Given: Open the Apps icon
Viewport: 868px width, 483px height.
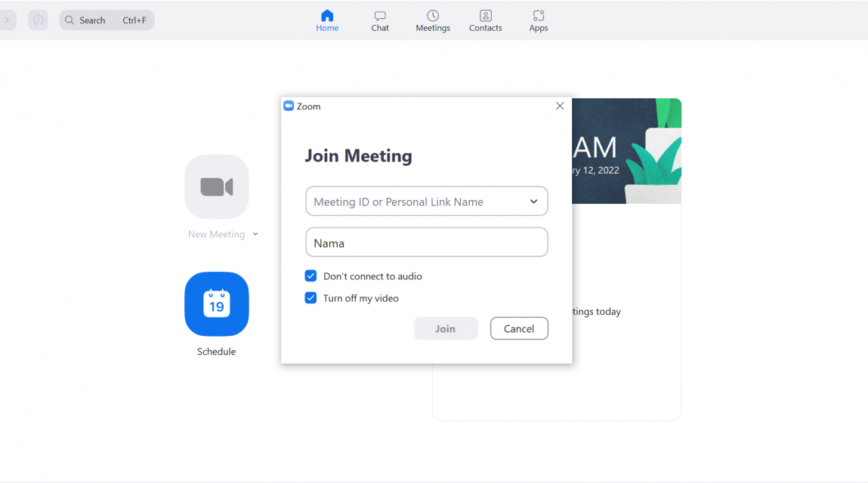Looking at the screenshot, I should (538, 16).
